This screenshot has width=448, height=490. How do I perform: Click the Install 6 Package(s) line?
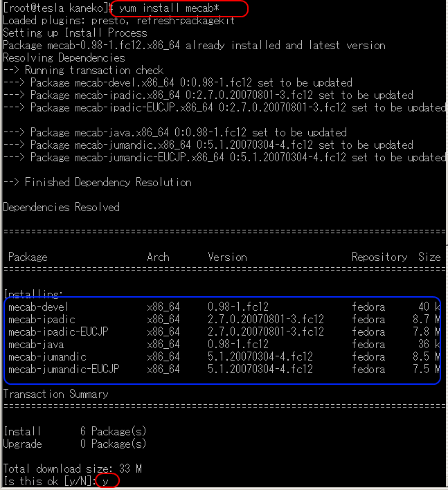tap(75, 432)
